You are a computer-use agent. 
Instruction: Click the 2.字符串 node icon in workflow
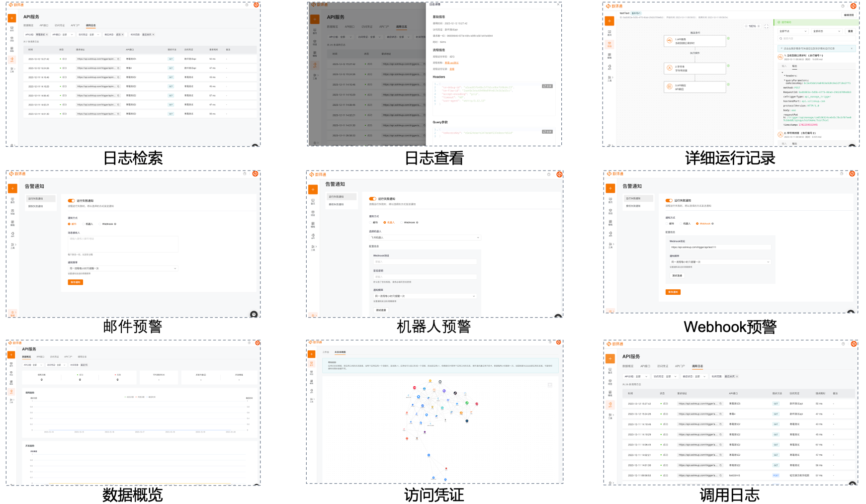[669, 68]
